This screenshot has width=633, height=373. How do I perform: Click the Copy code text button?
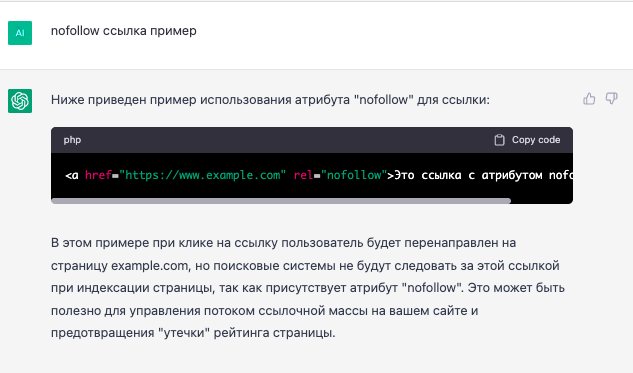(536, 140)
